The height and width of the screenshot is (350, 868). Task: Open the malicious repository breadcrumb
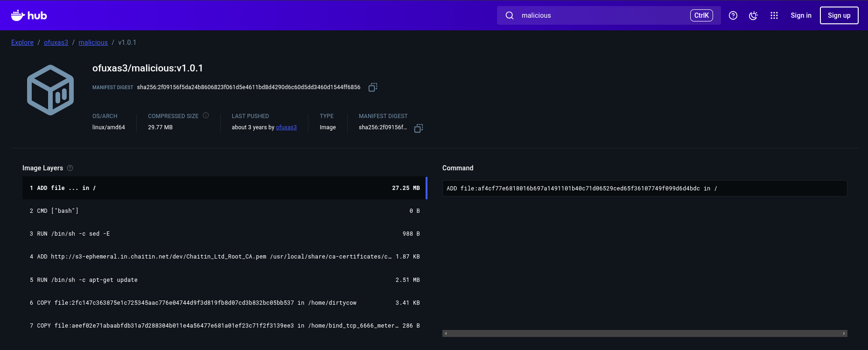pos(93,42)
